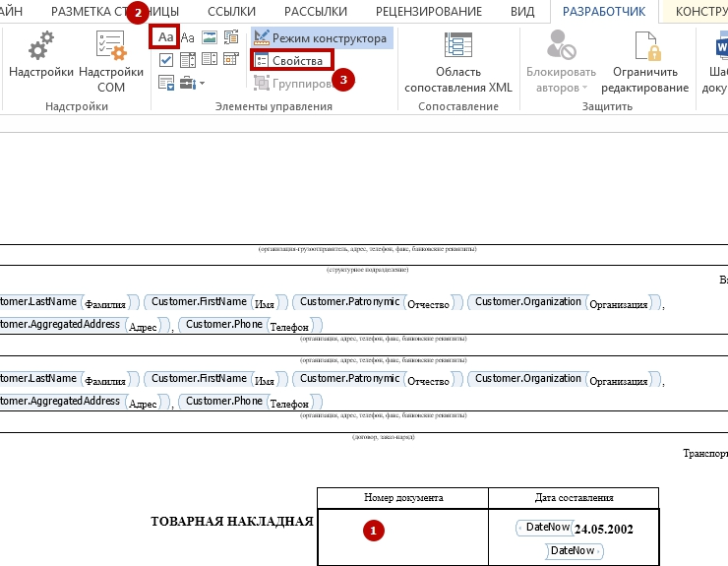
Task: Insert building block gallery control
Action: 231,37
